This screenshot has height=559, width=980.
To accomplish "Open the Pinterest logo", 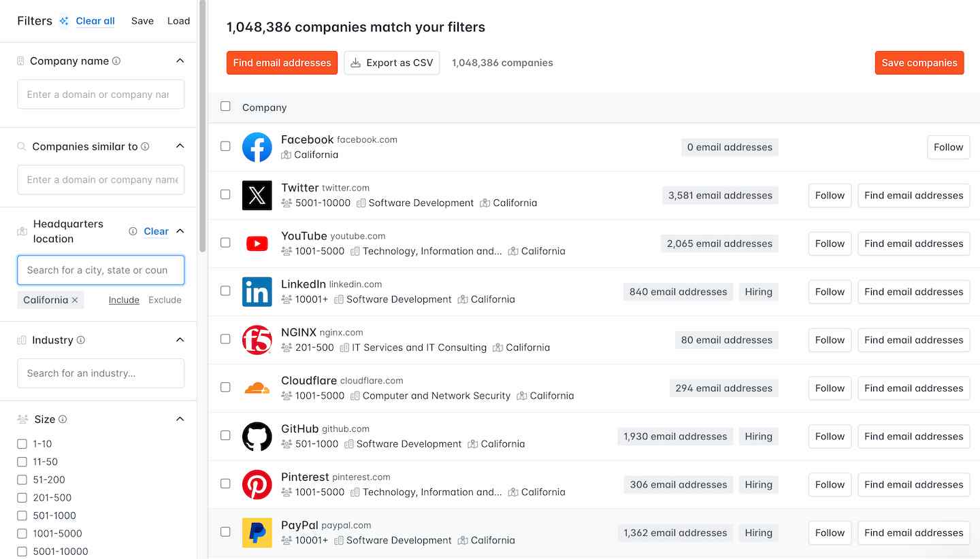I will pos(257,485).
